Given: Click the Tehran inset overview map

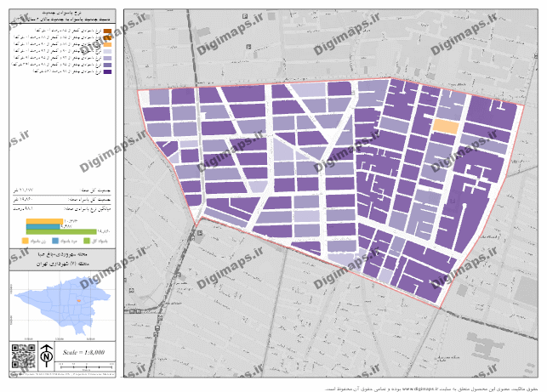Looking at the screenshot, I should tap(62, 306).
